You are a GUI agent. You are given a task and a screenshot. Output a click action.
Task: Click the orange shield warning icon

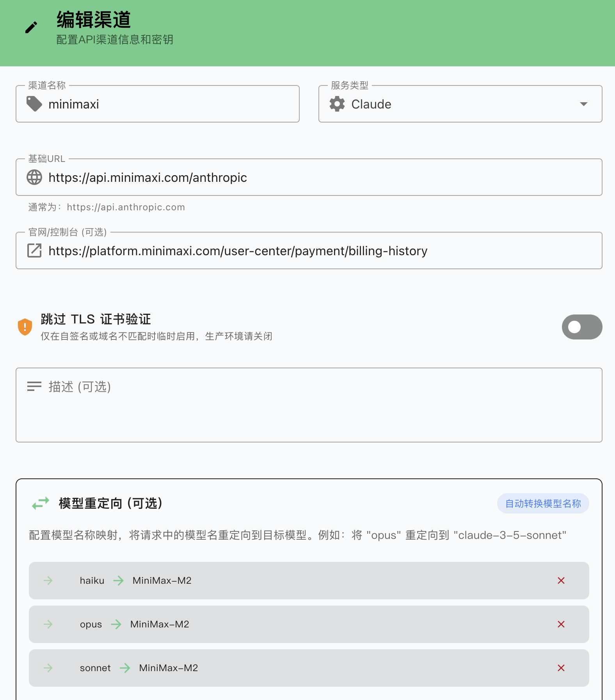coord(25,327)
